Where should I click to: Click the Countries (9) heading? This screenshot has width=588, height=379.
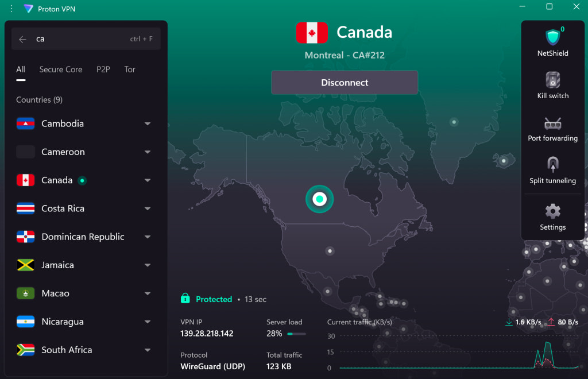tap(40, 100)
